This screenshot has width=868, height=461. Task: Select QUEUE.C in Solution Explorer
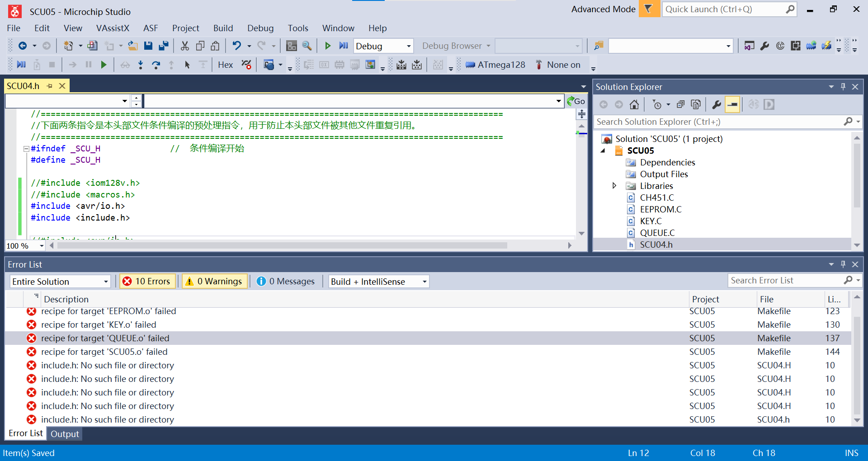[x=657, y=232]
